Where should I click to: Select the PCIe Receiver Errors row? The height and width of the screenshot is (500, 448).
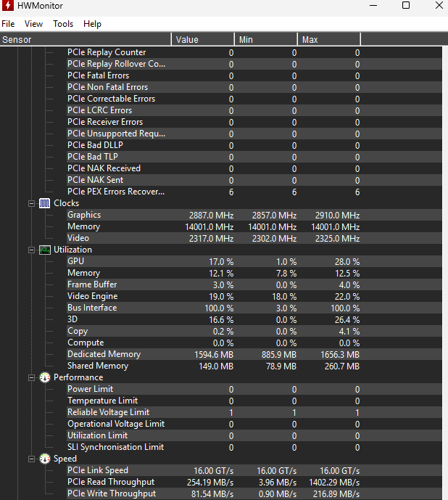[x=254, y=122]
